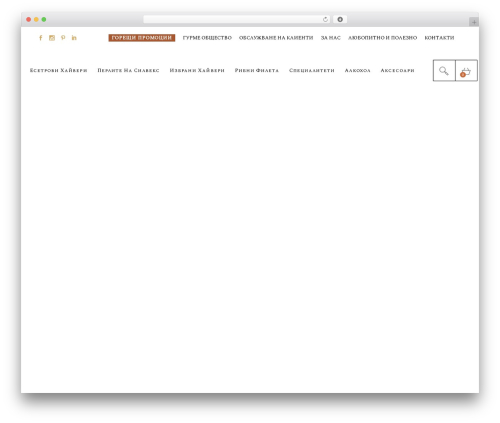Open ЛЮБОПИТНО И ПОЛЕЗНО section

[383, 38]
